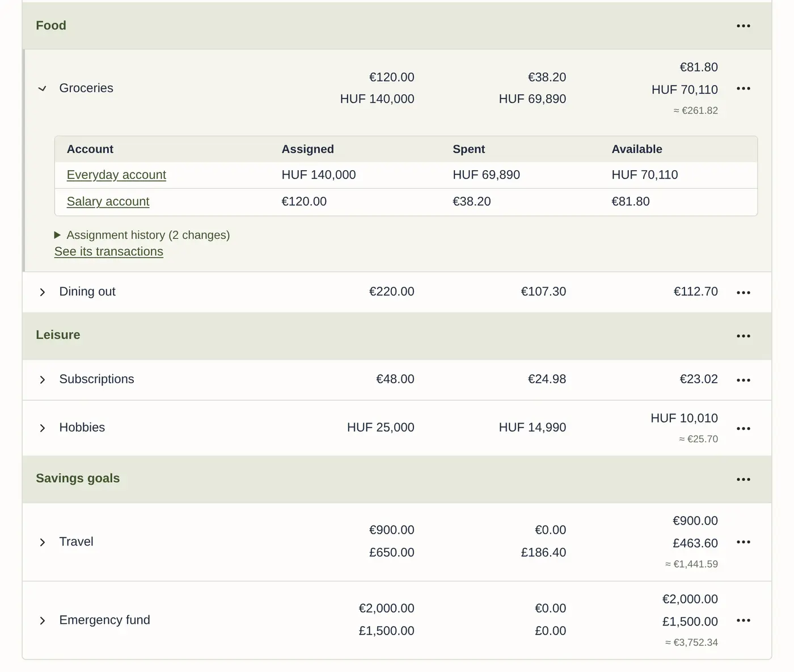The width and height of the screenshot is (794, 672).
Task: Click the Emergency fund category name
Action: [105, 620]
